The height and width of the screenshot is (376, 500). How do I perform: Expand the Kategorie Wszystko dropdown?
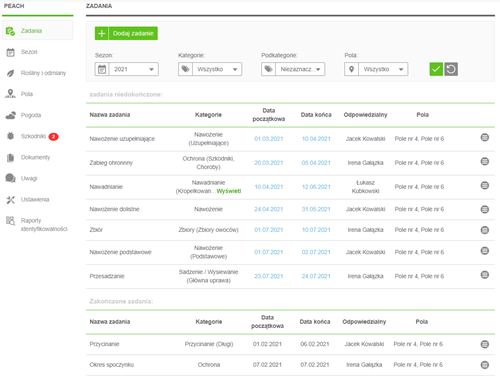[x=210, y=69]
